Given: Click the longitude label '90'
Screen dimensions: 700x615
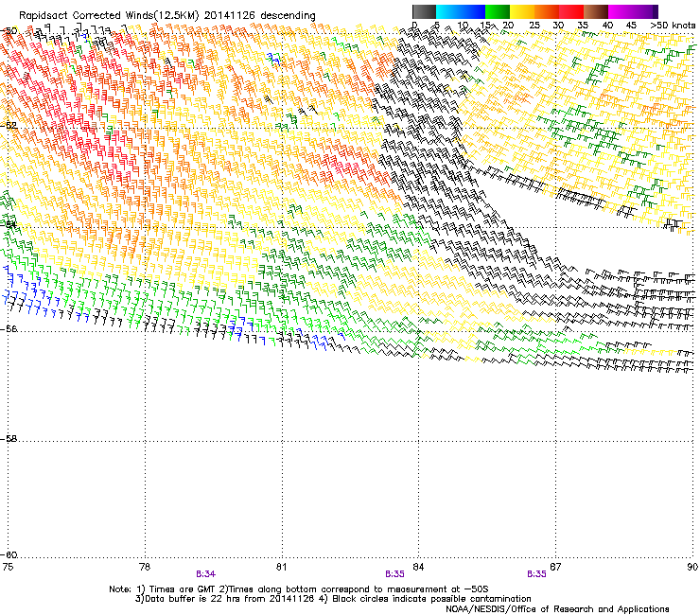Looking at the screenshot, I should click(x=692, y=567).
